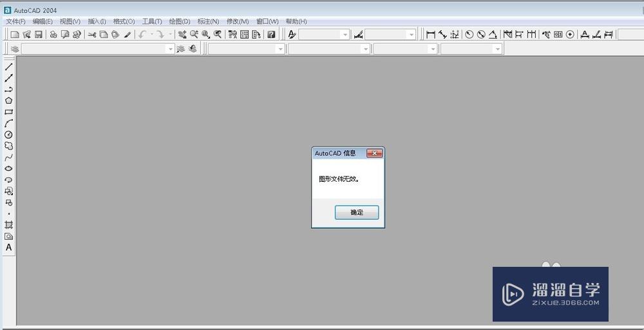This screenshot has width=644, height=330.
Task: Open the 绘图(D) menu
Action: (x=180, y=21)
